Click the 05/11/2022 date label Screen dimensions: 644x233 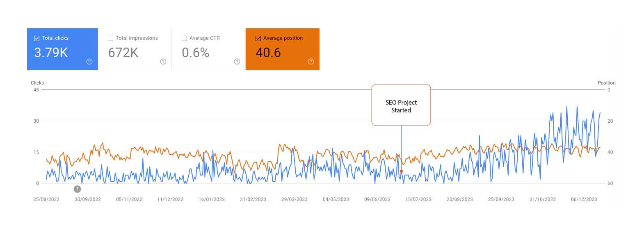129,199
